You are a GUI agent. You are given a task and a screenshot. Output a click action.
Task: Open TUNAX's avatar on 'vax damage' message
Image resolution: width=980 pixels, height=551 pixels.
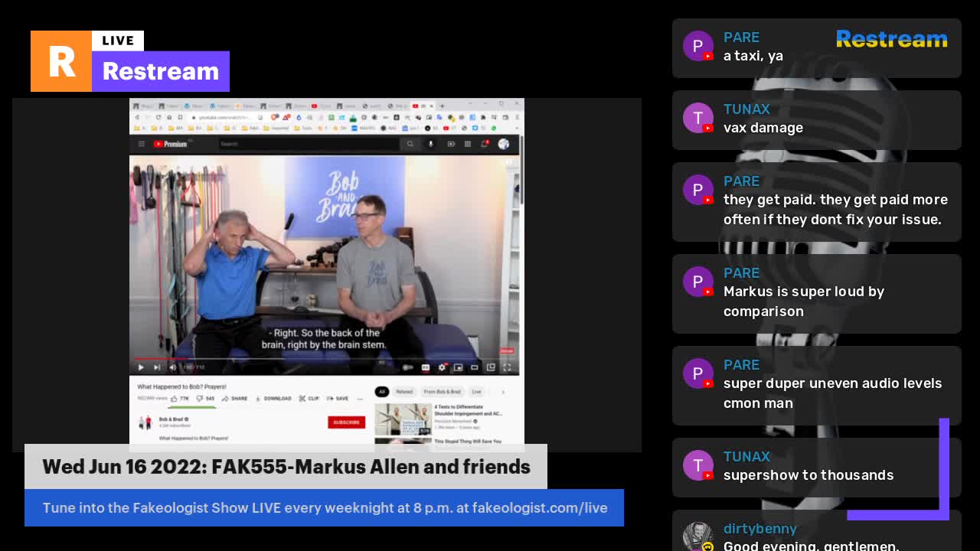click(x=698, y=118)
